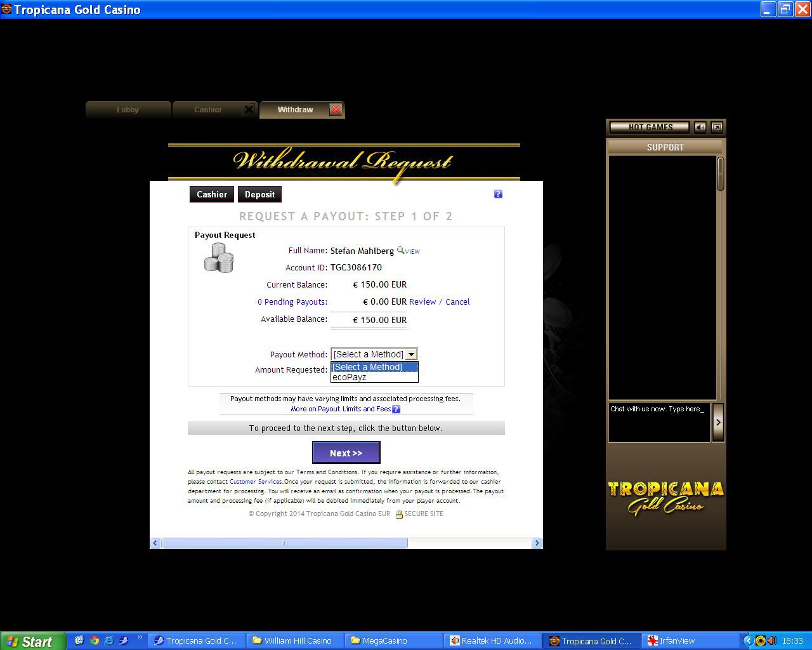Switch to the Lobby tab

click(x=128, y=110)
